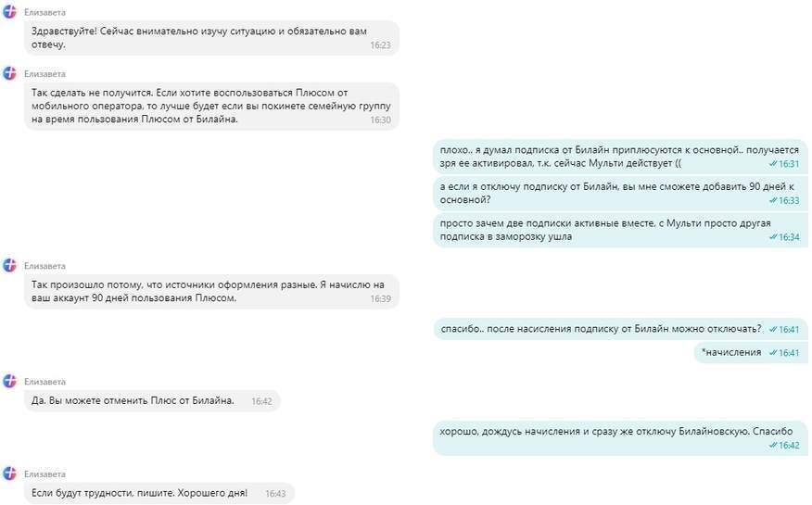
Task: Select the 'Я начислю на ваш аккаунт 90 дней' message
Action: pyautogui.click(x=211, y=292)
